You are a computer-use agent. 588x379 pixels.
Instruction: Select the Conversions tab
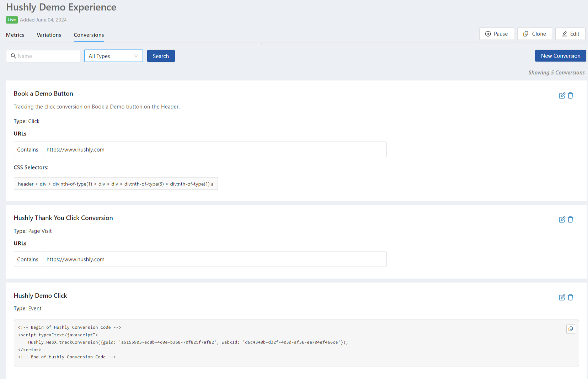coord(89,35)
